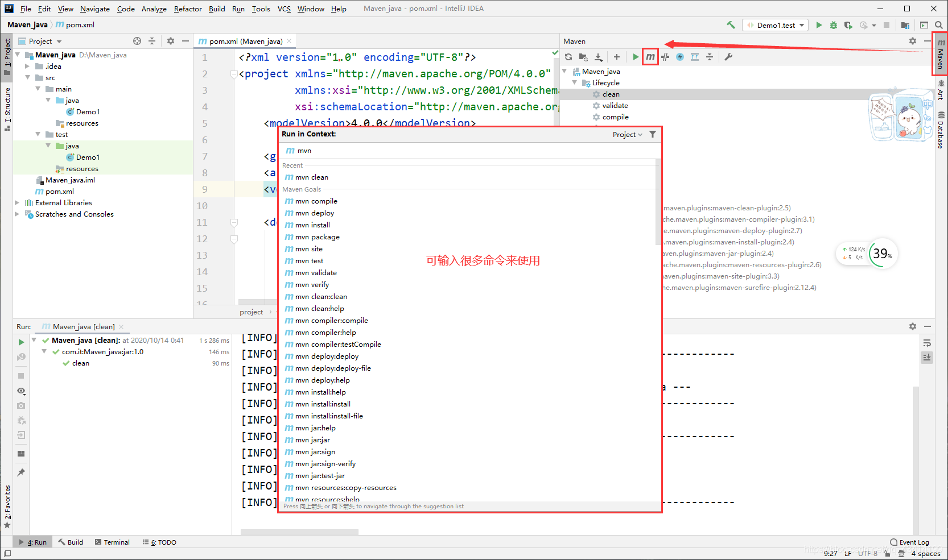Viewport: 948px width, 560px height.
Task: Open the Favorites side tool window
Action: tap(7, 507)
